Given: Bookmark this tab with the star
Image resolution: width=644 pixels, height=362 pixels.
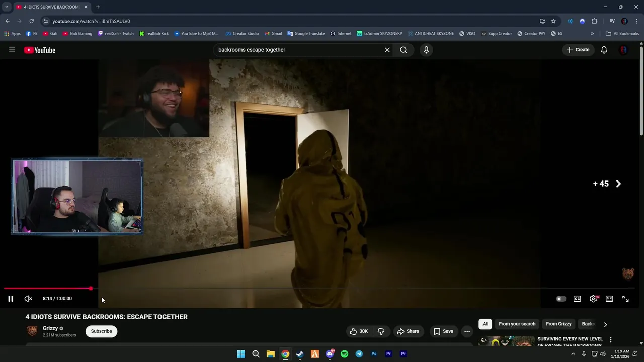Looking at the screenshot, I should pyautogui.click(x=553, y=21).
